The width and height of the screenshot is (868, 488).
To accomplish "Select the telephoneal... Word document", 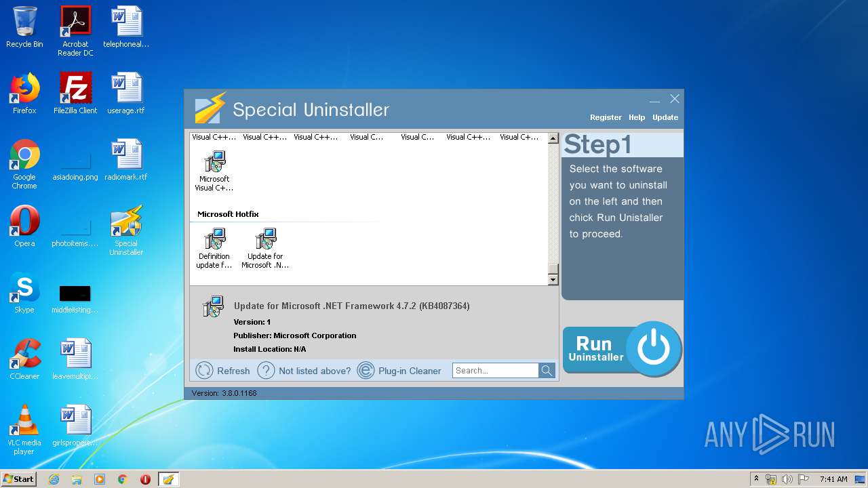I will coord(126,28).
